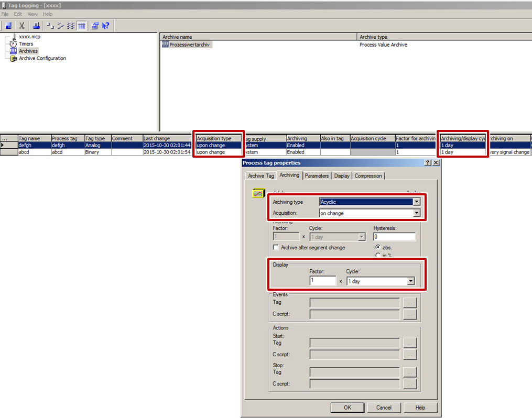The width and height of the screenshot is (532, 418).
Task: Open the Edit menu
Action: click(18, 14)
